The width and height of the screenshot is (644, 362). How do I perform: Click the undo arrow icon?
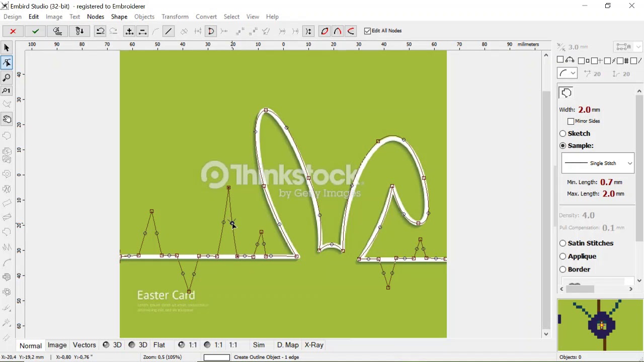tap(100, 31)
